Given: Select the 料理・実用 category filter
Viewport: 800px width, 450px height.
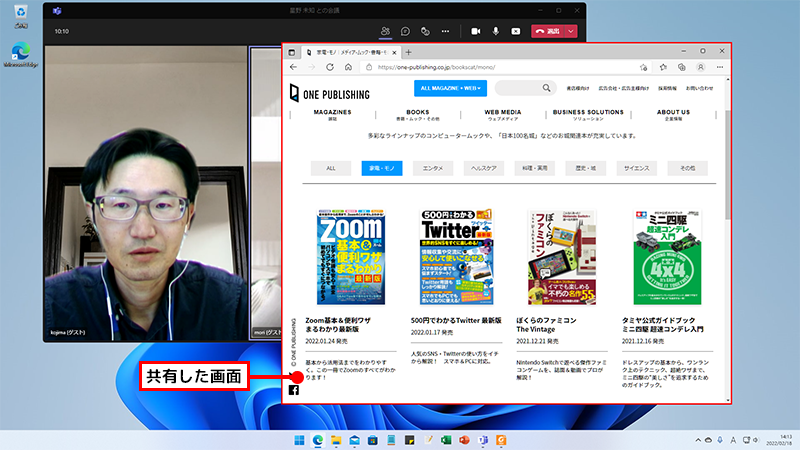Looking at the screenshot, I should (x=535, y=168).
